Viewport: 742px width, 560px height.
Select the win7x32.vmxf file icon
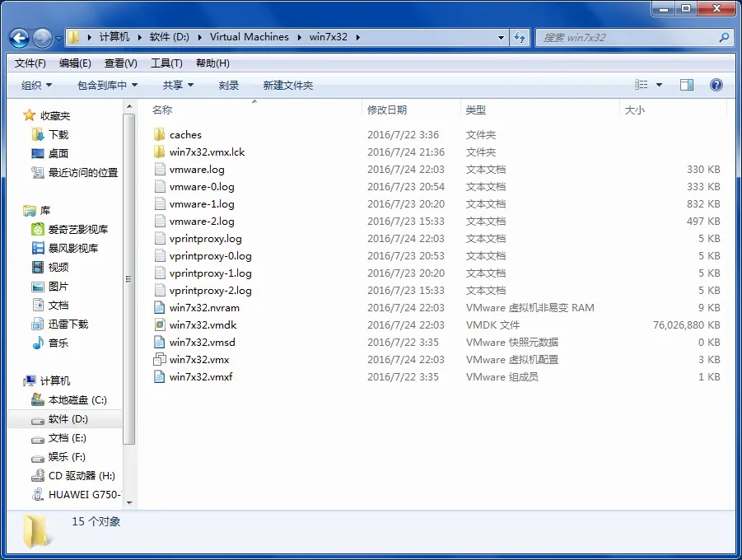(160, 377)
